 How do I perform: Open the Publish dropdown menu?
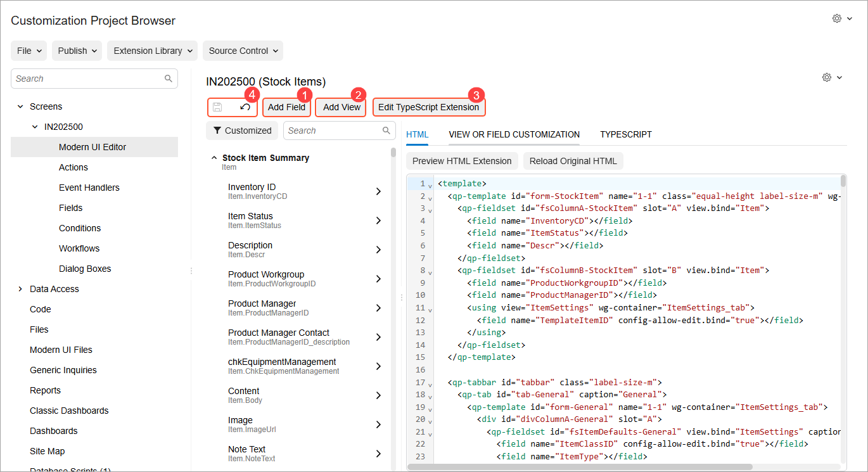[77, 51]
